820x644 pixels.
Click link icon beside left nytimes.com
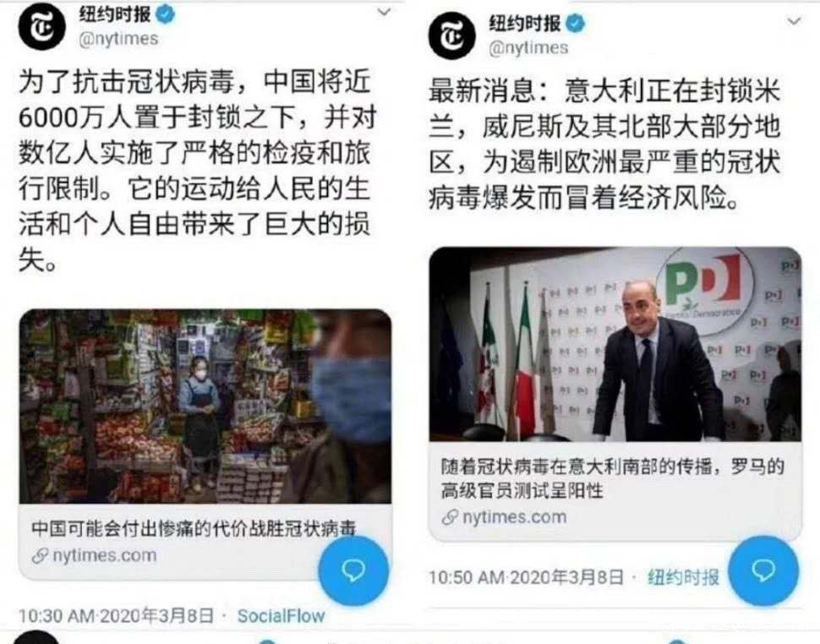40,555
